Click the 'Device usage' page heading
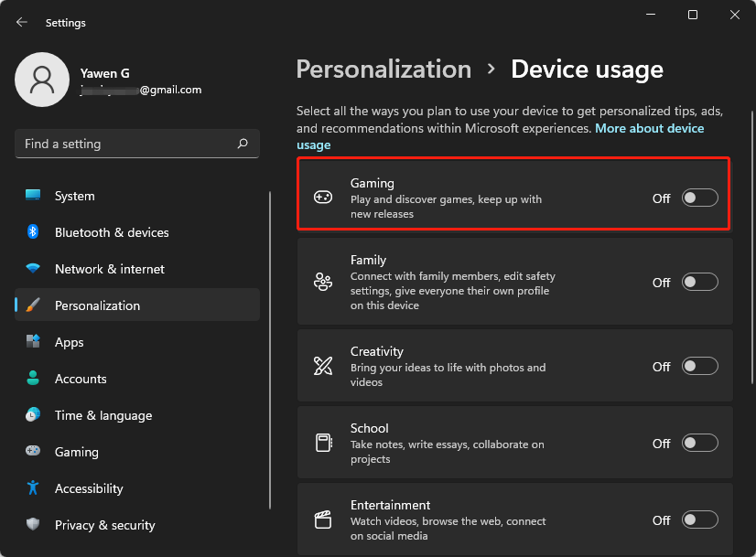This screenshot has width=756, height=557. coord(588,70)
